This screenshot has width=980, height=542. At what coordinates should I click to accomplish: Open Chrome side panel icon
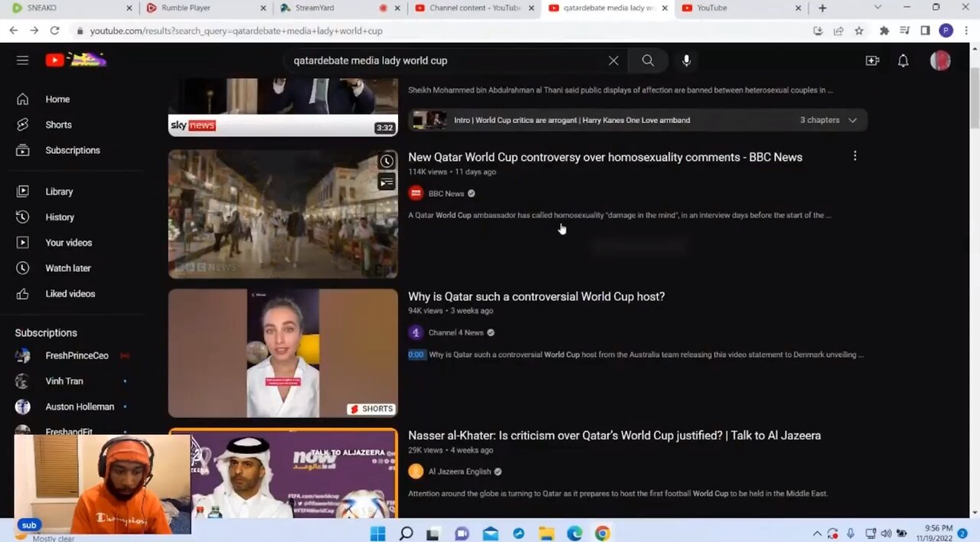point(925,31)
